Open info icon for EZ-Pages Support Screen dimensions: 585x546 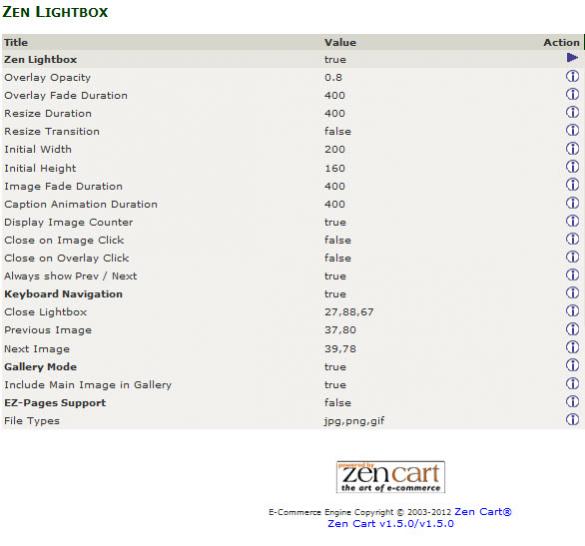point(572,402)
